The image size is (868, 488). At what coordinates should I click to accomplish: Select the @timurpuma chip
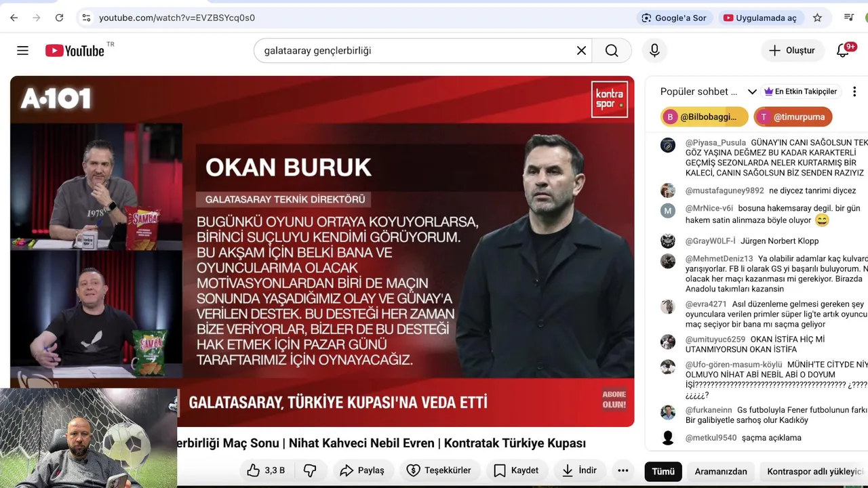tap(793, 117)
